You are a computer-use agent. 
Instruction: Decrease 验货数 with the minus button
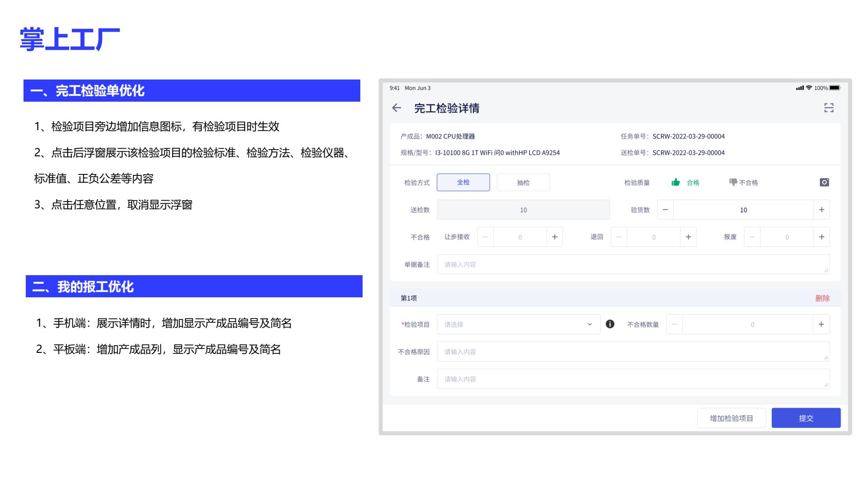[x=665, y=210]
